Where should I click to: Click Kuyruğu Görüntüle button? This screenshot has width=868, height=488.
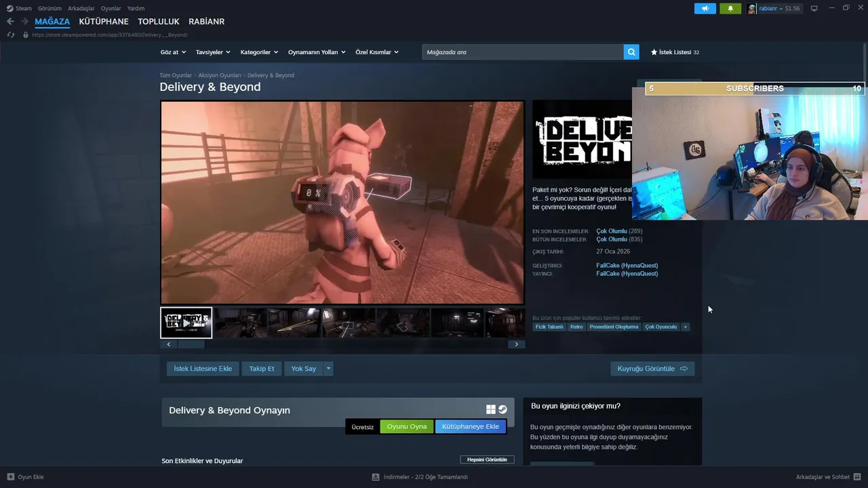[x=652, y=369]
